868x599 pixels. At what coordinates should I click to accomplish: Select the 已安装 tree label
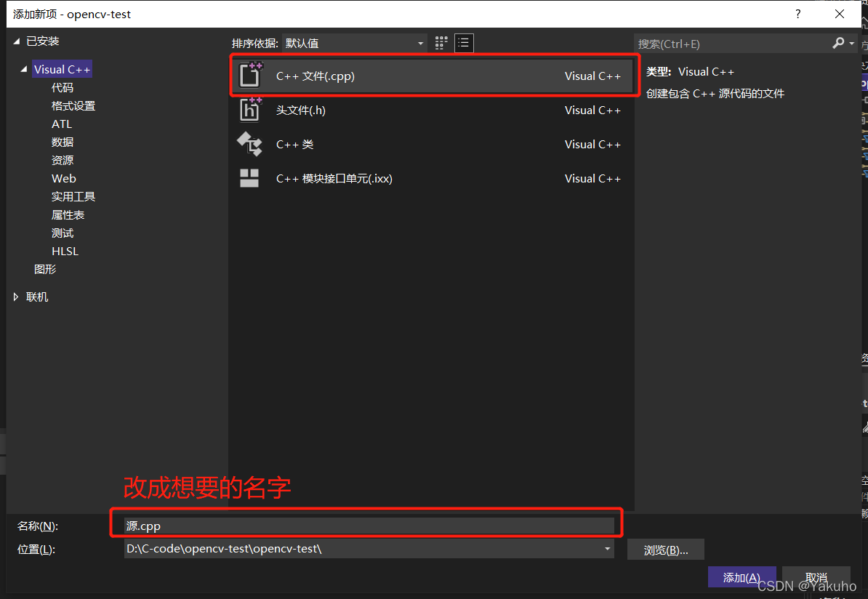43,41
